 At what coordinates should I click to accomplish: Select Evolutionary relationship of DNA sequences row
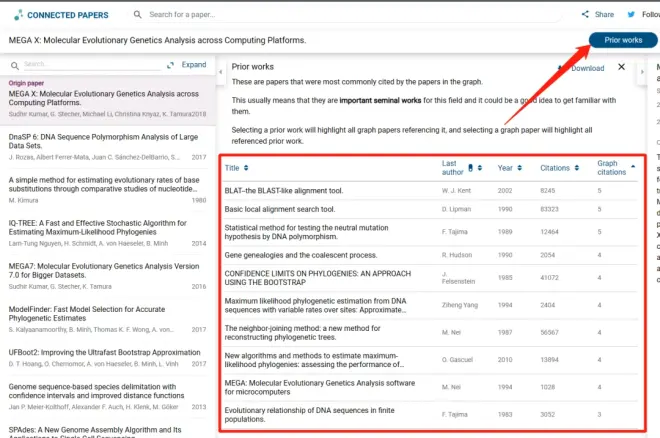(x=430, y=415)
